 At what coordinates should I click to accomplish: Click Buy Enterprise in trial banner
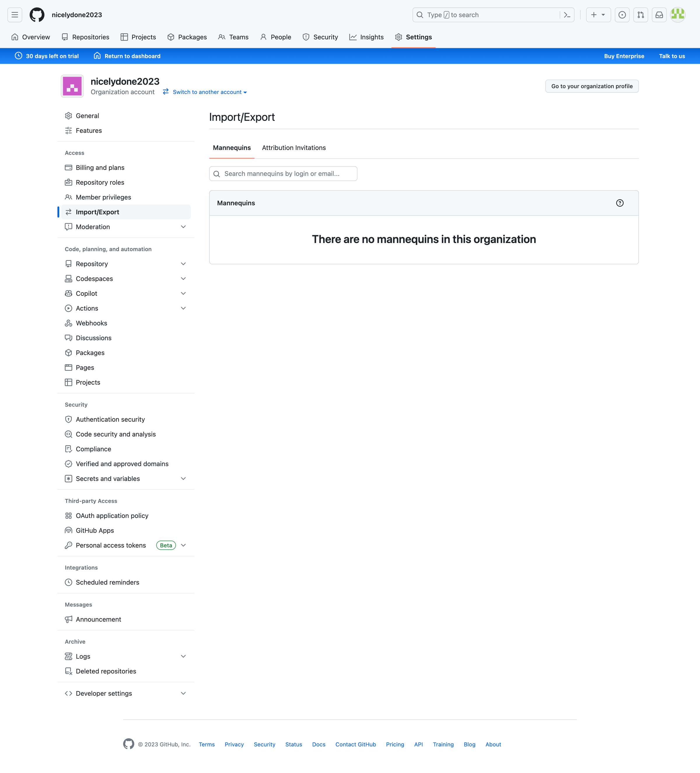click(624, 56)
